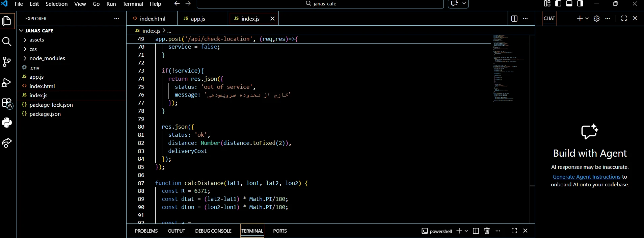Open the Python activity bar icon
The width and height of the screenshot is (644, 238).
[7, 123]
